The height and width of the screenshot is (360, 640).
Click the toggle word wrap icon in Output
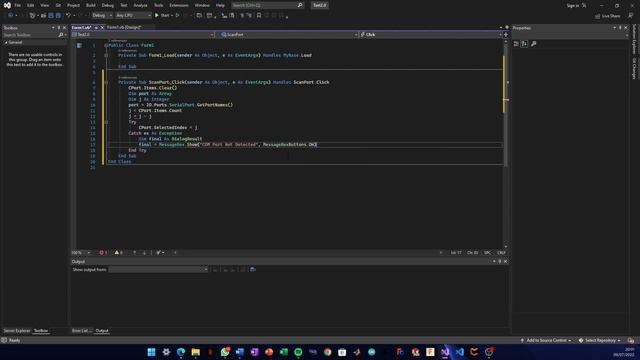pyautogui.click(x=253, y=269)
